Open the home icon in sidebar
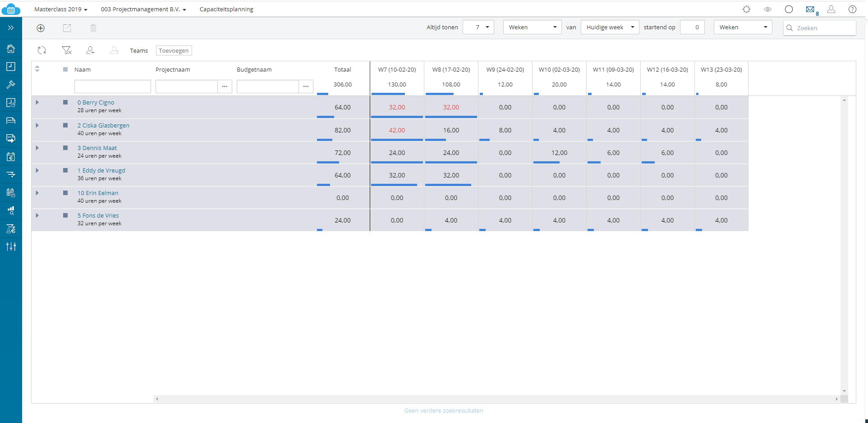The width and height of the screenshot is (868, 423). pyautogui.click(x=11, y=48)
